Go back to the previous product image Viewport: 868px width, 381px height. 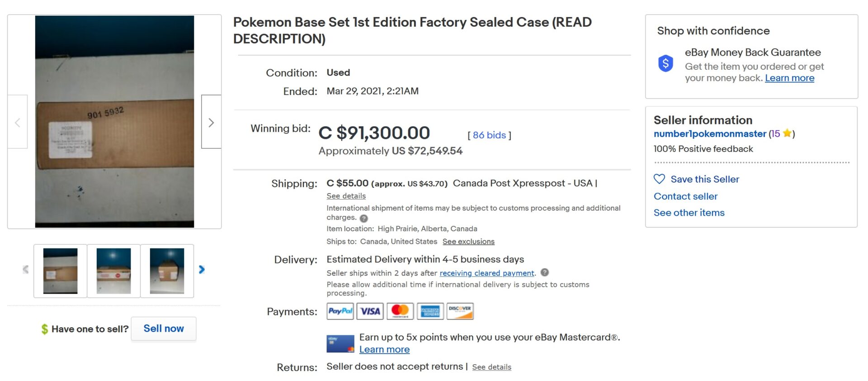coord(17,122)
